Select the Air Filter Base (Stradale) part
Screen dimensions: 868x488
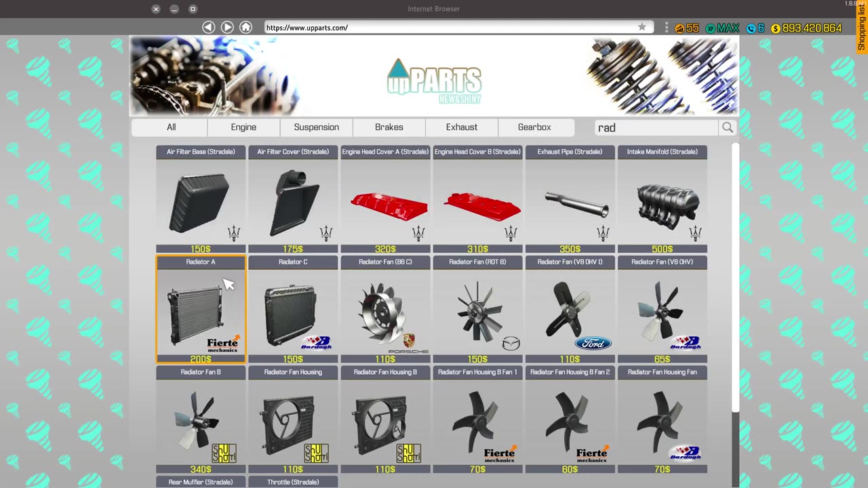201,199
